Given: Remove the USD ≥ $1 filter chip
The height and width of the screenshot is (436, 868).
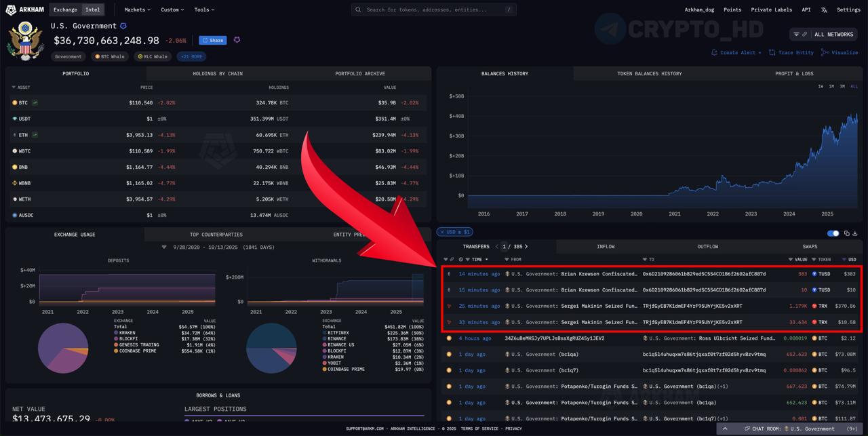Looking at the screenshot, I should 442,232.
